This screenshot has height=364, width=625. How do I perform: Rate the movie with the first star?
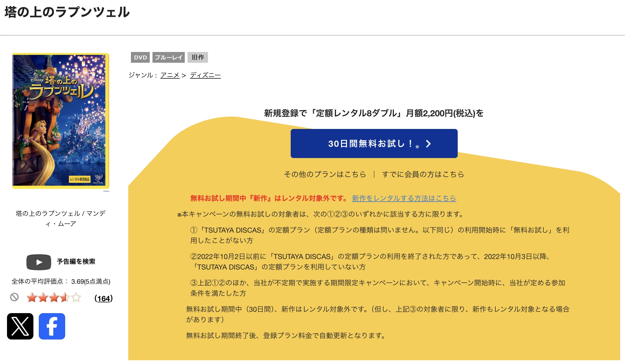(32, 298)
